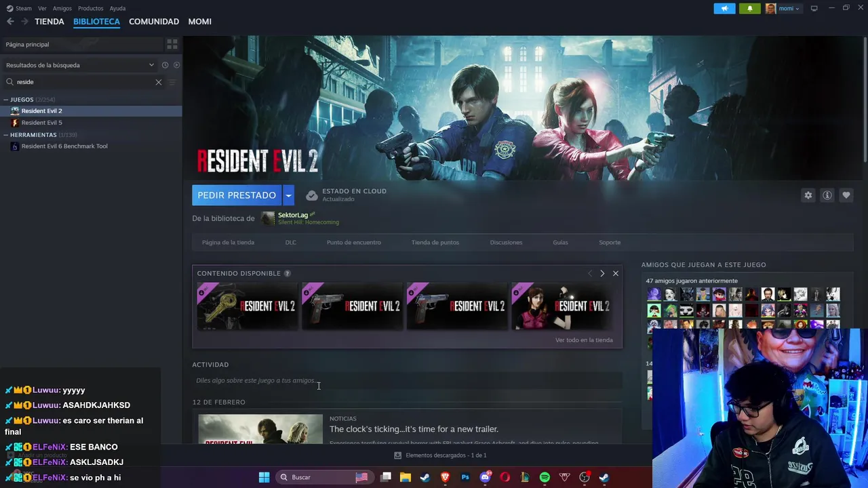Dismiss the Contenido Disponible panel
This screenshot has width=868, height=488.
click(616, 273)
